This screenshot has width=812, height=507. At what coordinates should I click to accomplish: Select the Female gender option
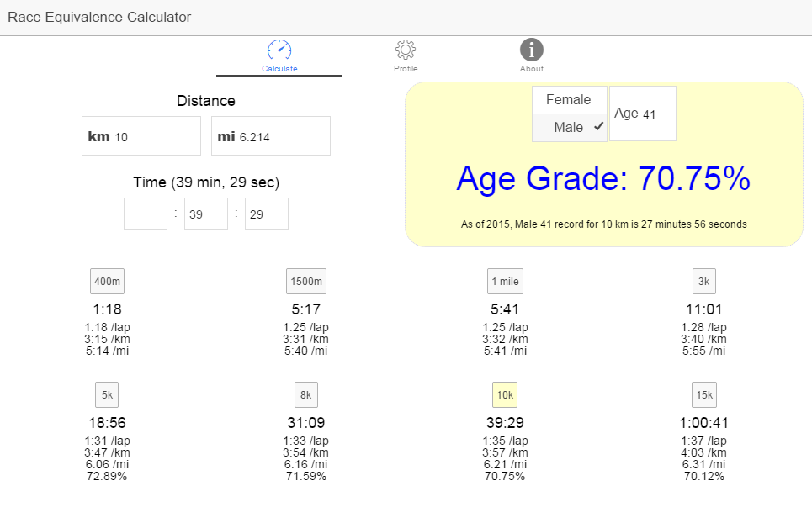569,100
